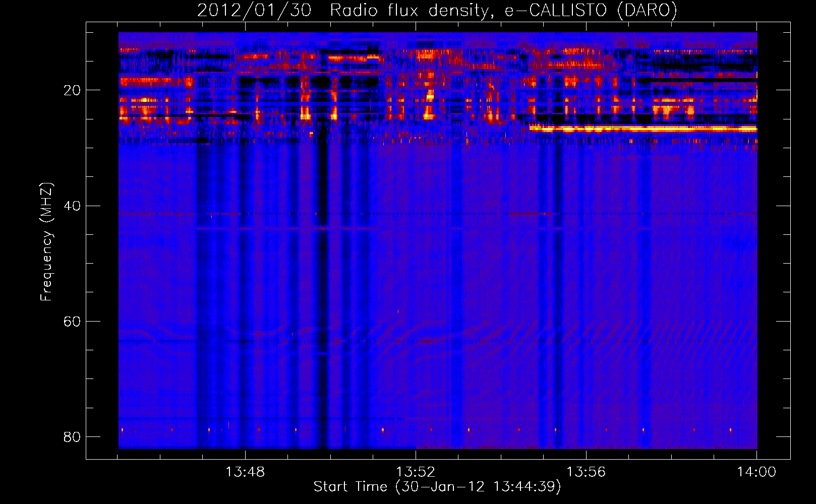Click the 13:56 time tick label
The width and height of the screenshot is (816, 504).
coord(586,472)
